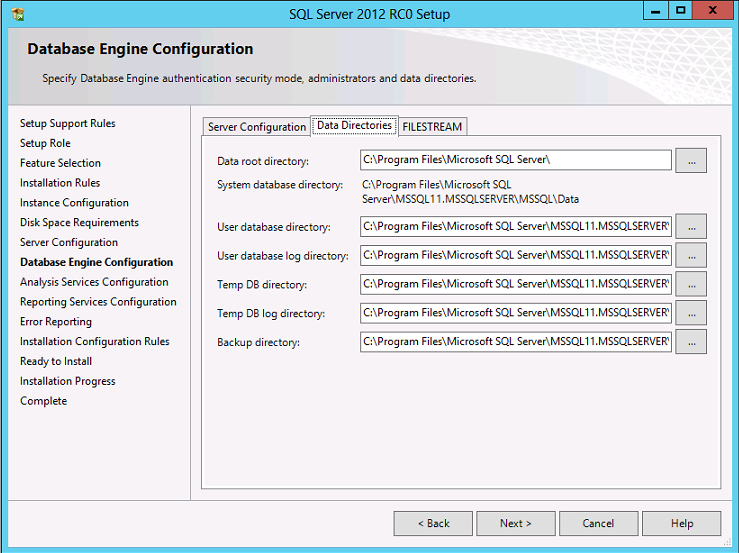Click the Data root directory label

click(x=263, y=161)
